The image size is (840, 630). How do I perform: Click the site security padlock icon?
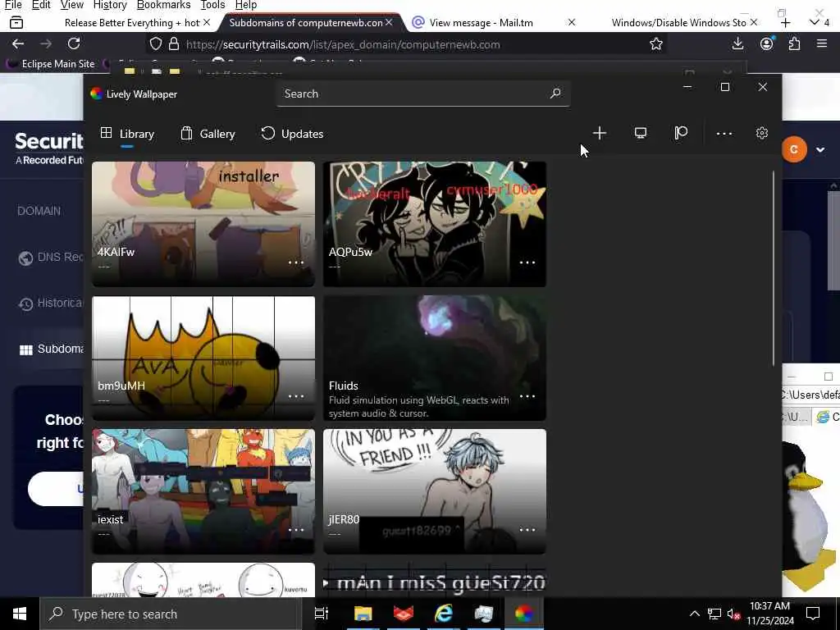pyautogui.click(x=174, y=44)
